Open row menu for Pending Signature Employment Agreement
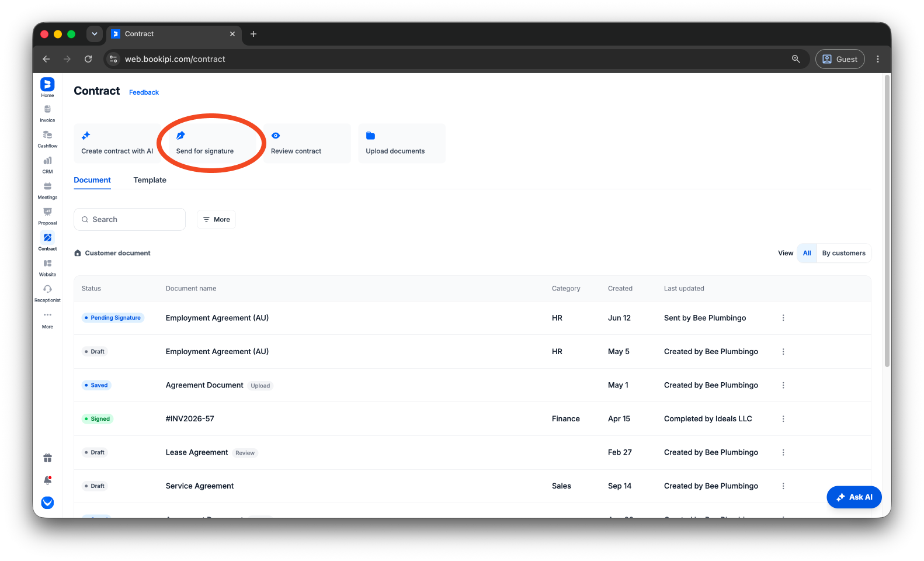The height and width of the screenshot is (561, 924). (783, 318)
